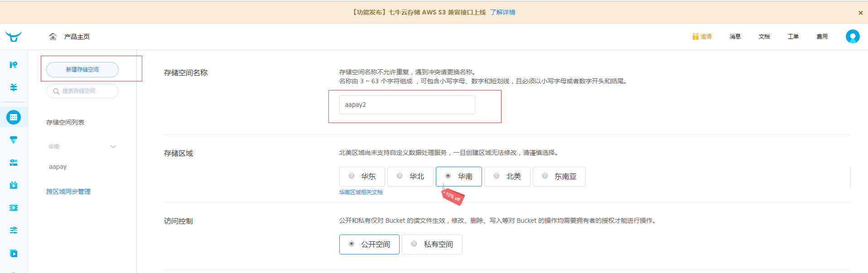Click the magnifier icon in bucket search
This screenshot has height=273, width=868.
point(56,91)
